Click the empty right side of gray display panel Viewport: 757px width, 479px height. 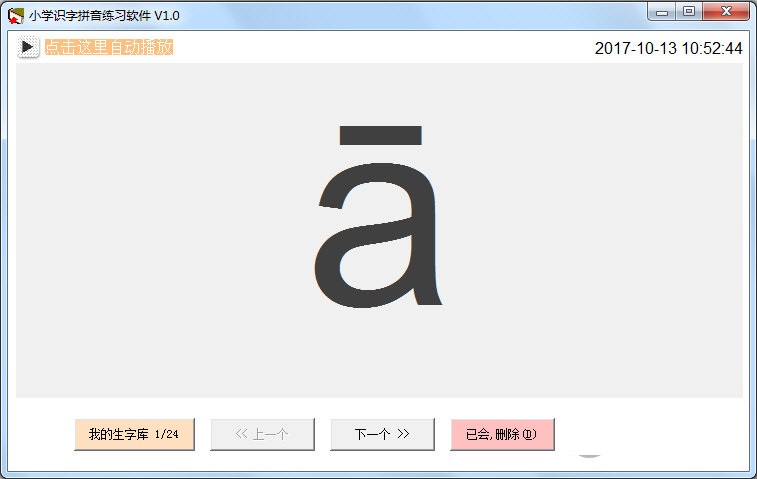620,230
